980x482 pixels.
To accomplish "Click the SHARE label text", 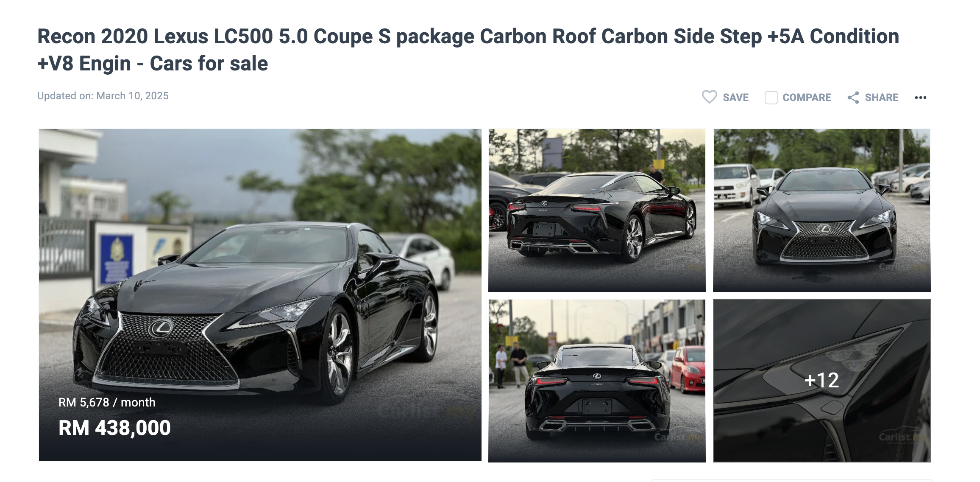I will pos(882,98).
